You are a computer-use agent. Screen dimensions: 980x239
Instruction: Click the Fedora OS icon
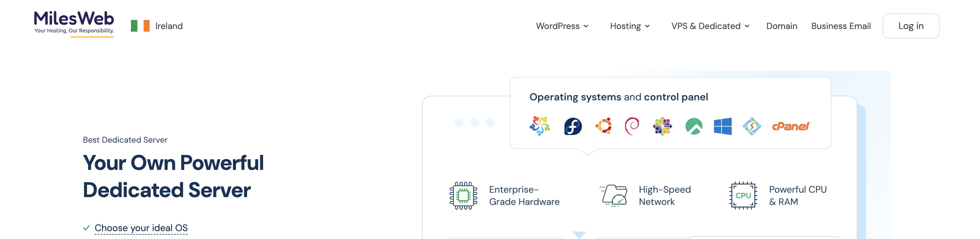point(573,126)
